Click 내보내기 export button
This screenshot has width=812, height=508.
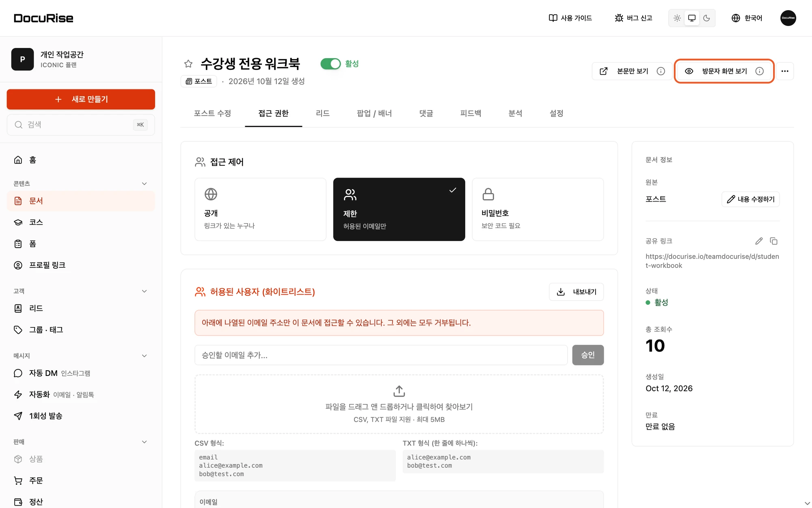point(576,292)
